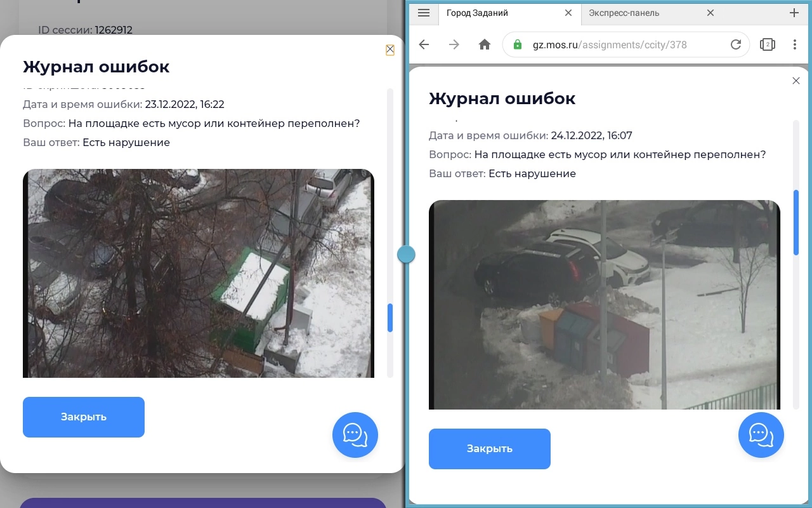Open the browser three-dot options menu
Image resolution: width=812 pixels, height=508 pixels.
coord(795,44)
